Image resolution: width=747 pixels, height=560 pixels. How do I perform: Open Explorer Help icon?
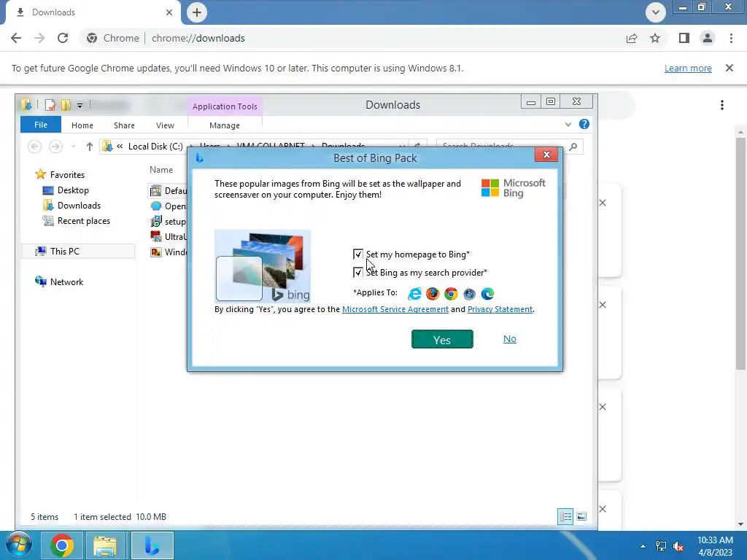coord(584,124)
